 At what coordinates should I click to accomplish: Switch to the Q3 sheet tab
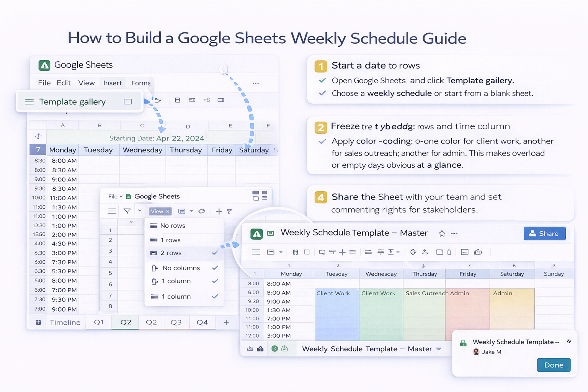[x=176, y=322]
